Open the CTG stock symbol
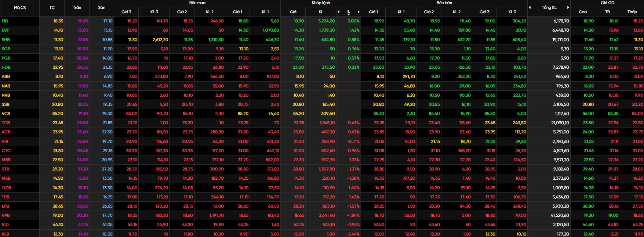This screenshot has width=644, height=237. pos(6,151)
